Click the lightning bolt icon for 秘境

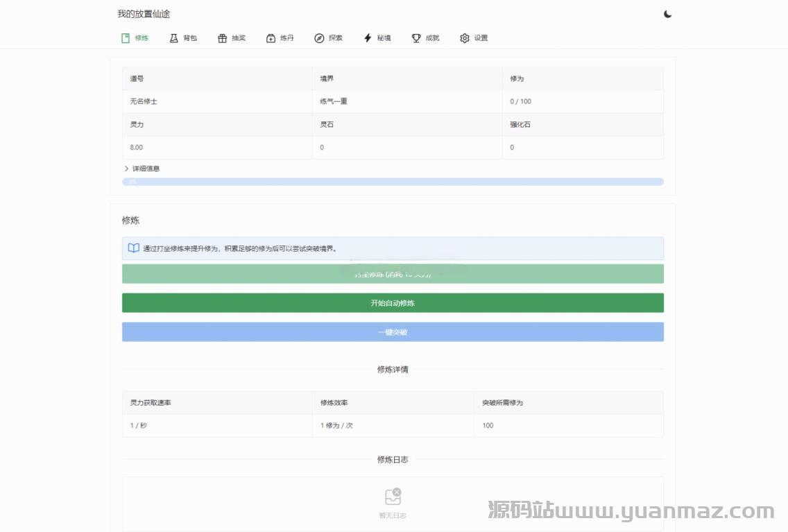(368, 38)
